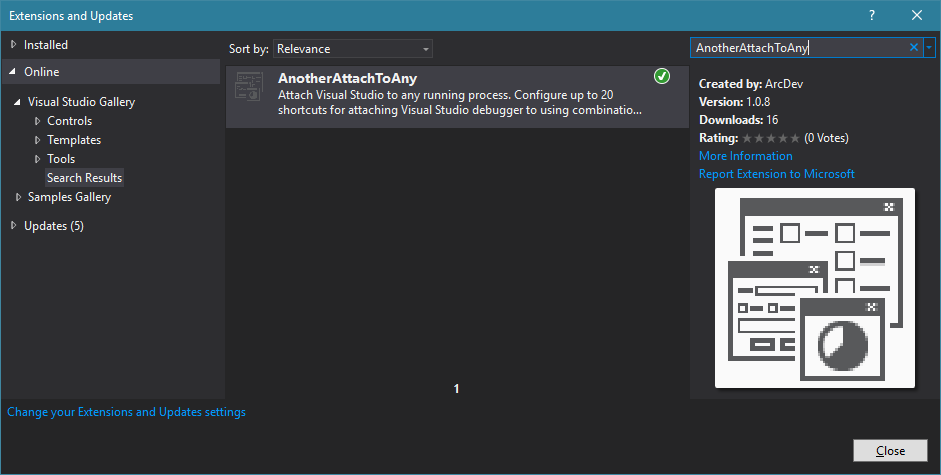Click the extension description text
The width and height of the screenshot is (941, 475).
coord(460,103)
